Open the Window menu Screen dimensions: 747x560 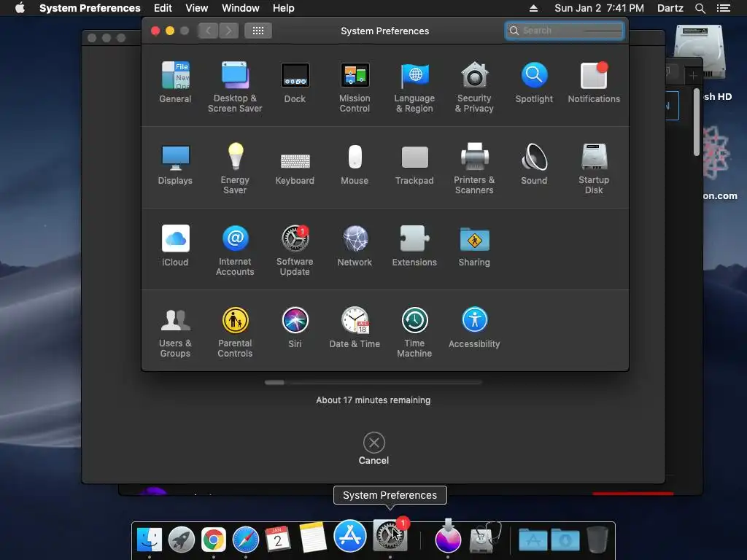coord(241,8)
